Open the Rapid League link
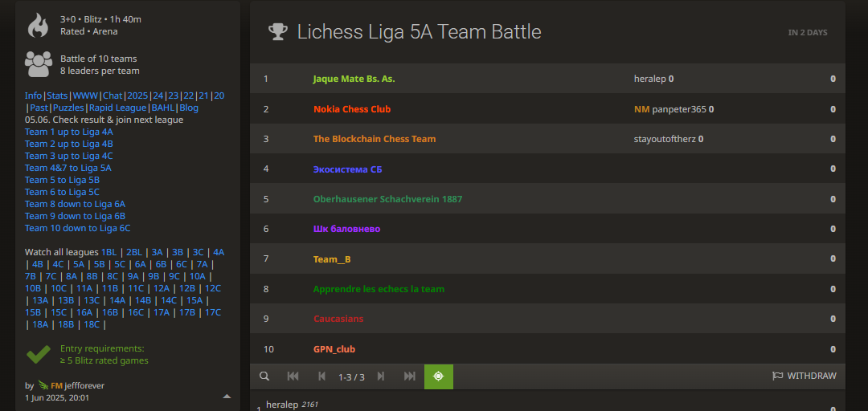 pyautogui.click(x=118, y=108)
